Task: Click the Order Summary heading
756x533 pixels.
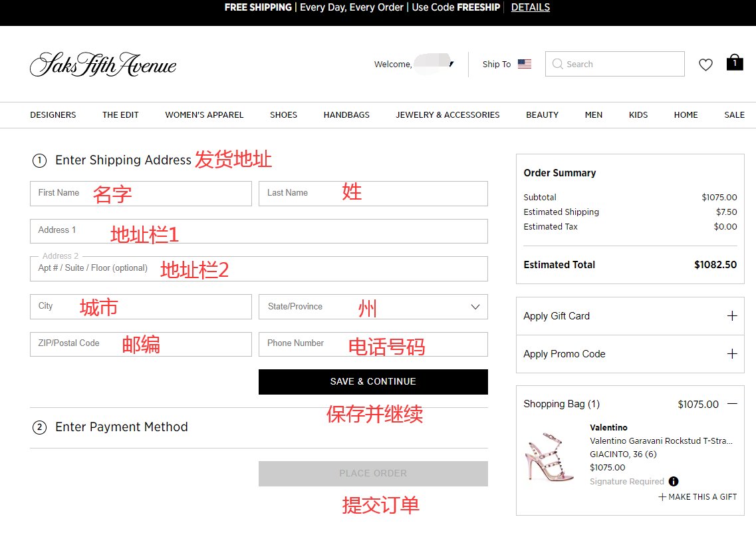Action: (560, 173)
